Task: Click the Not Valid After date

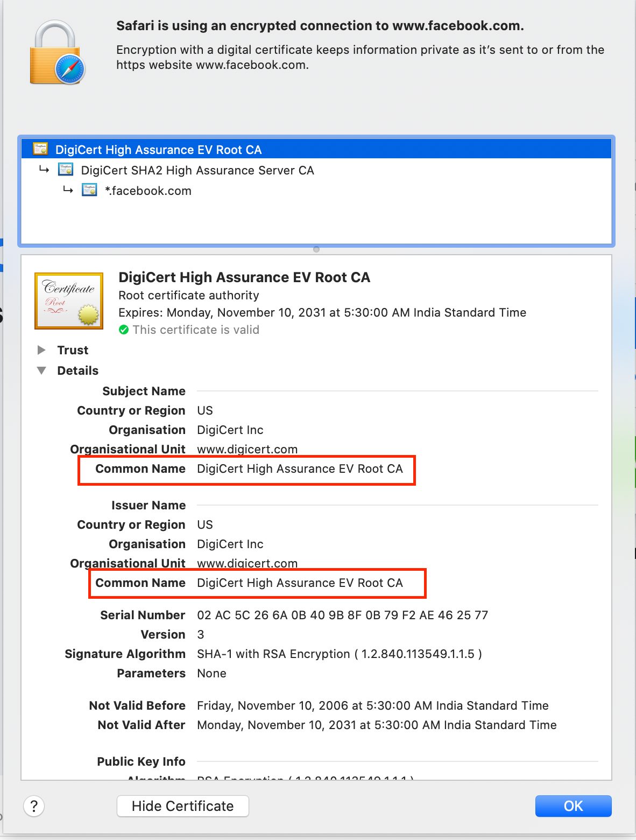Action: tap(377, 725)
